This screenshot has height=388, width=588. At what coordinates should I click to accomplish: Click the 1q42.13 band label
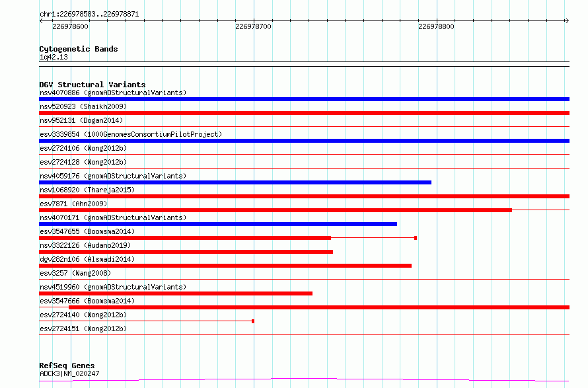[x=54, y=57]
